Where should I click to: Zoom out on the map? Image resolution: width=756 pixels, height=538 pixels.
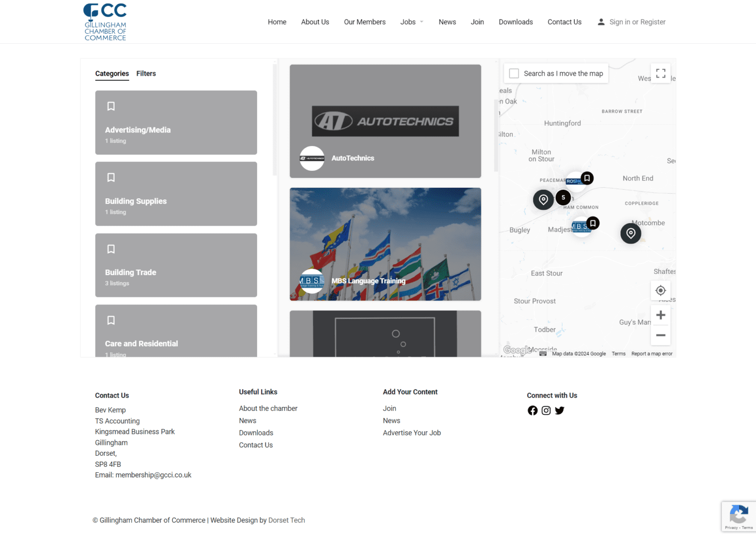click(661, 335)
